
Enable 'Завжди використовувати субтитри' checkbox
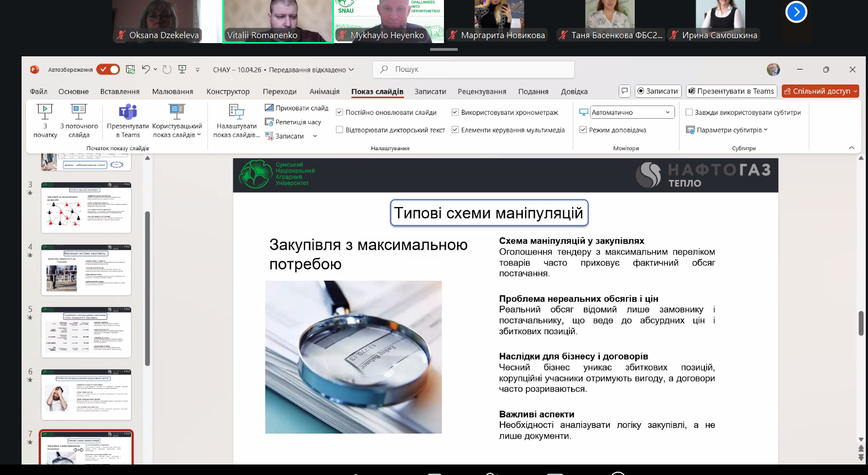pos(689,113)
